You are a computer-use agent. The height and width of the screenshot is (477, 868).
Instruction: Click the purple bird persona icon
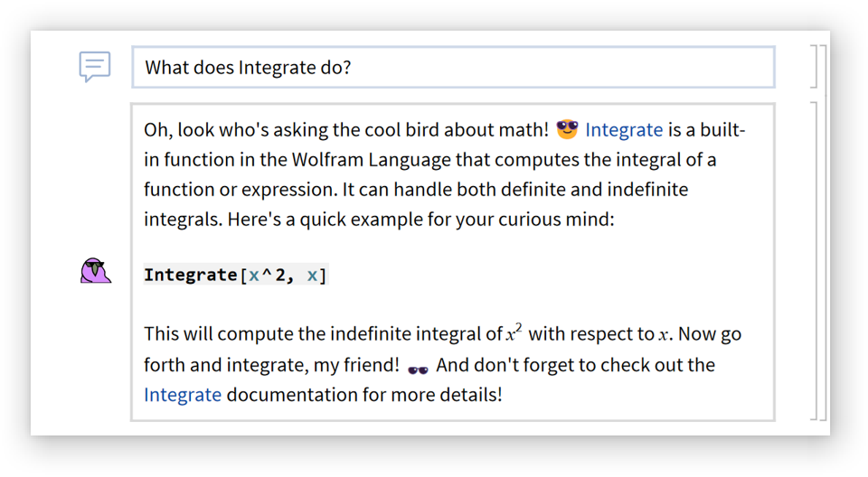click(95, 270)
